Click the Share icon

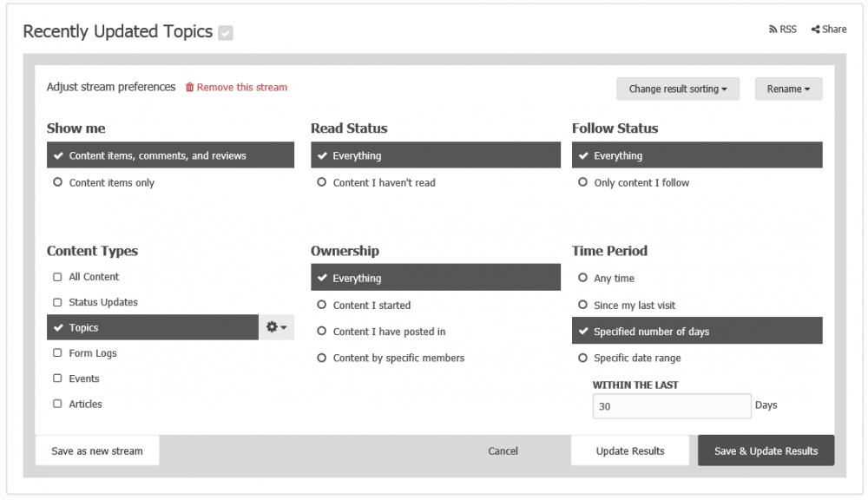tap(816, 30)
